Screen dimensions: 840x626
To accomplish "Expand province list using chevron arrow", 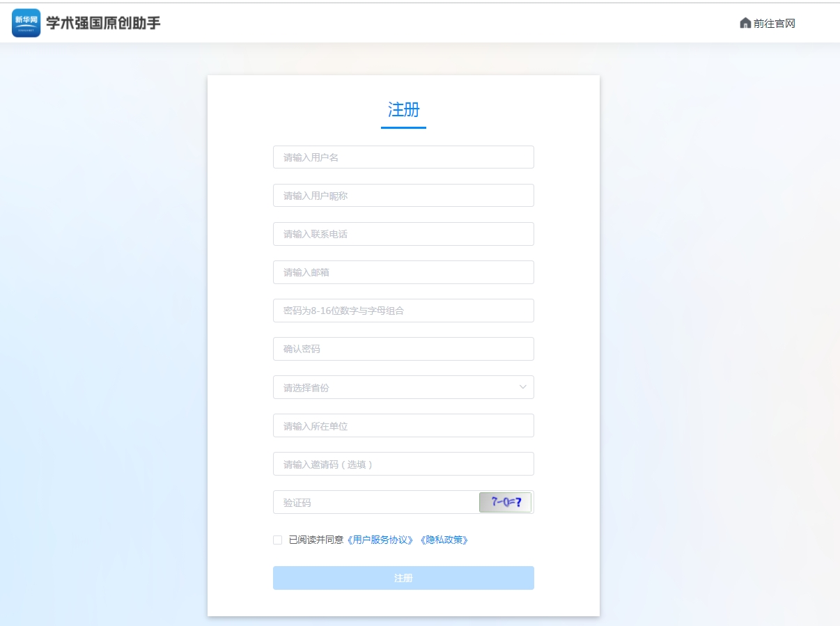I will pos(522,387).
